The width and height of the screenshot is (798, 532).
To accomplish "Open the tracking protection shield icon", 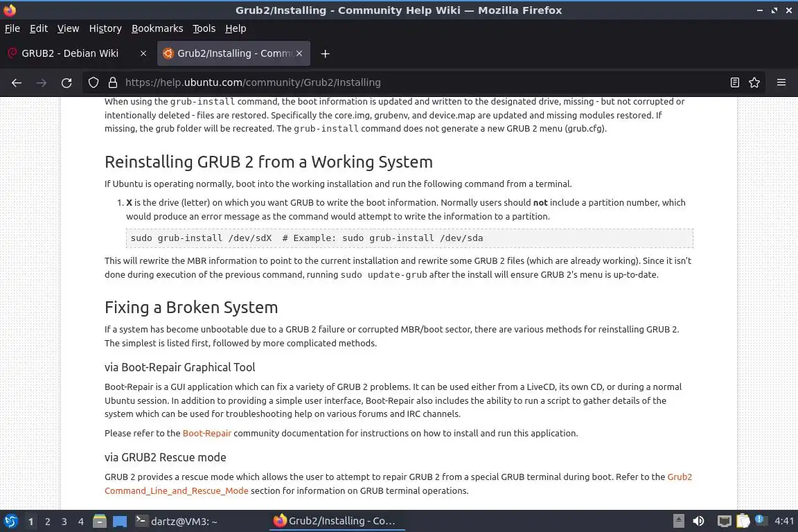I will pos(94,82).
